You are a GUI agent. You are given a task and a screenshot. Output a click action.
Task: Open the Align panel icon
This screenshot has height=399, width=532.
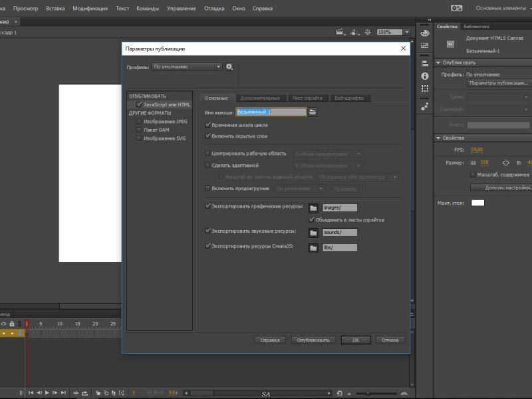pyautogui.click(x=425, y=63)
